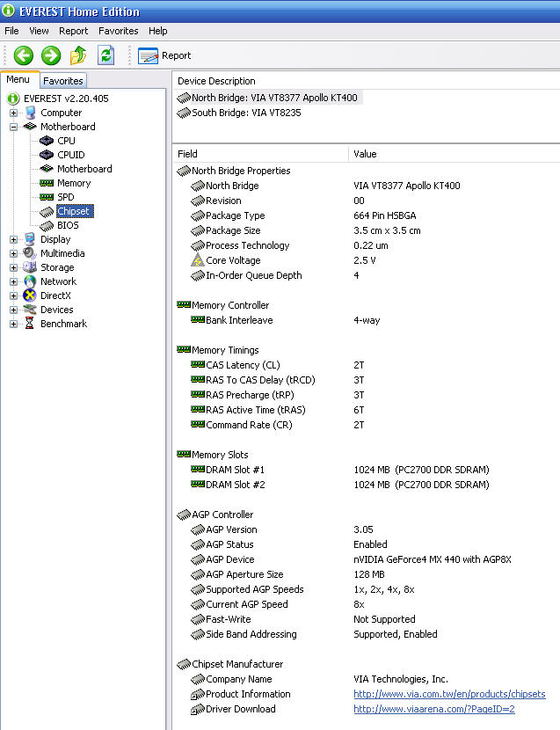This screenshot has height=730, width=560.
Task: Open the viaarena.com driver download link
Action: point(434,709)
